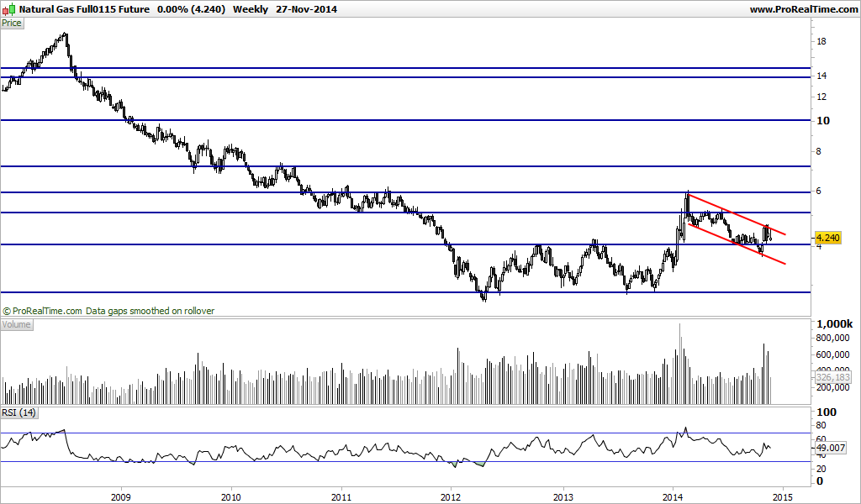Click the www.ProRealTime.com link
Screen dimensions: 861x504
(x=803, y=9)
